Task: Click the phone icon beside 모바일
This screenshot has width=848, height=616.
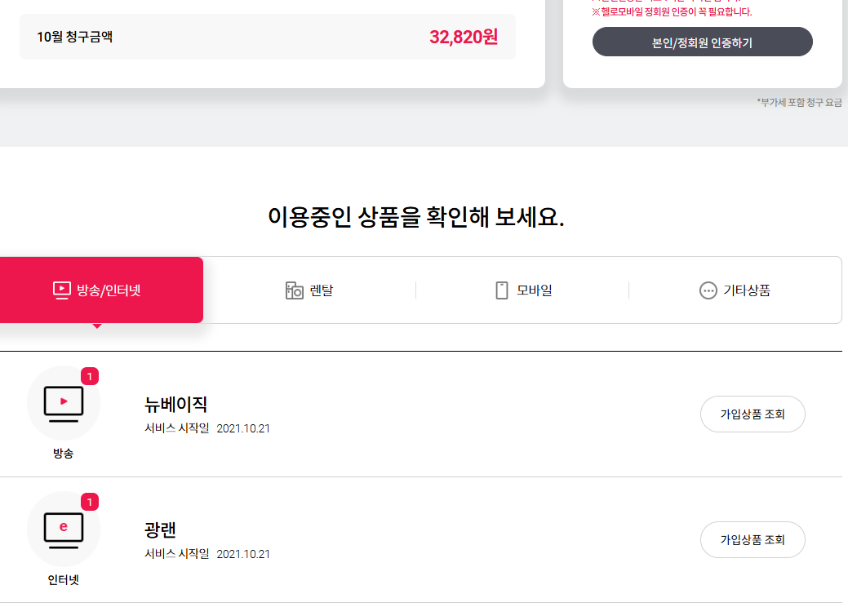Action: click(502, 290)
